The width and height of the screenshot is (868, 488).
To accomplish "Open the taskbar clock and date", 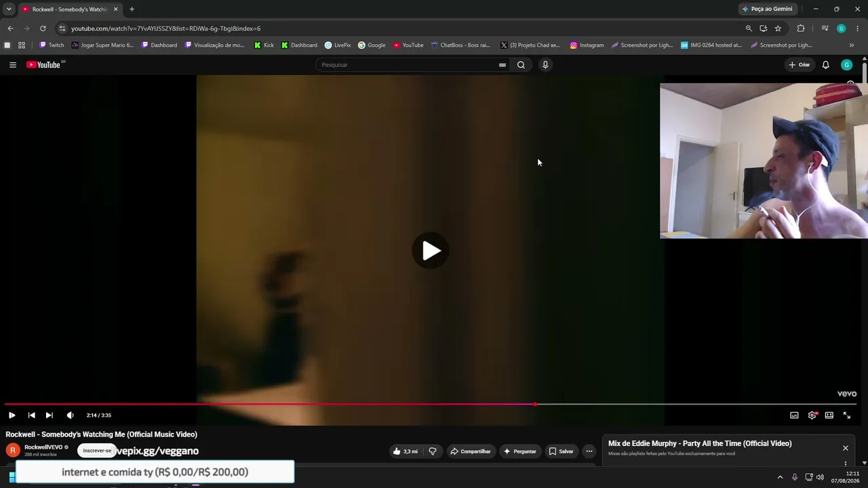I will pyautogui.click(x=845, y=477).
